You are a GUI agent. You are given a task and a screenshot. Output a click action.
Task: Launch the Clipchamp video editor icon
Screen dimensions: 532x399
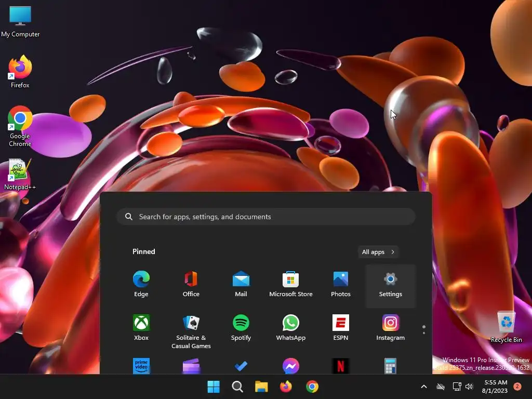[191, 366]
